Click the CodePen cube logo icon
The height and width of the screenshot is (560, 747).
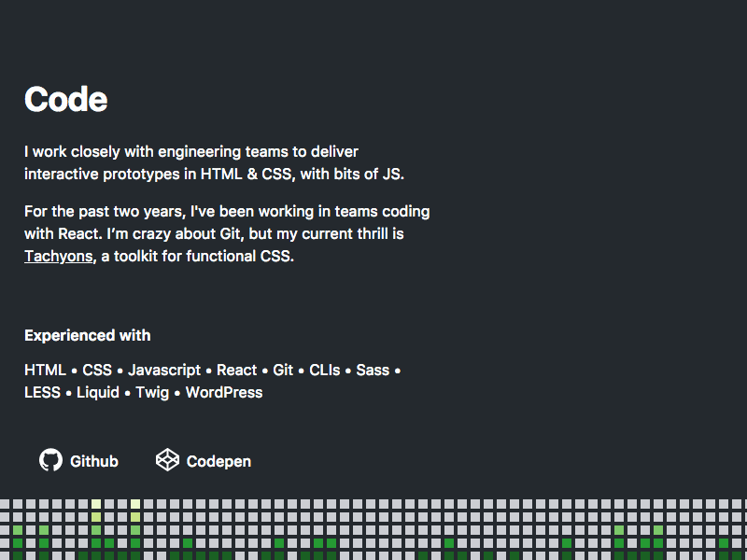pyautogui.click(x=167, y=460)
